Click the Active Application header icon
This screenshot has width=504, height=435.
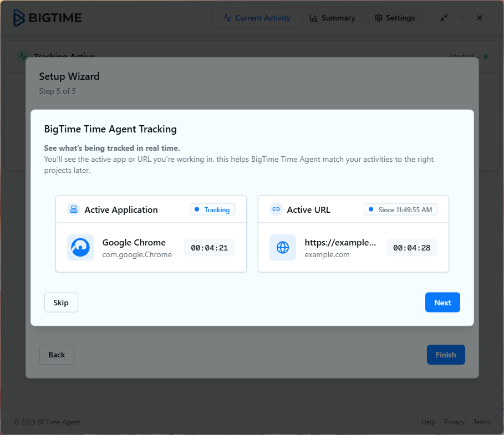pyautogui.click(x=74, y=209)
